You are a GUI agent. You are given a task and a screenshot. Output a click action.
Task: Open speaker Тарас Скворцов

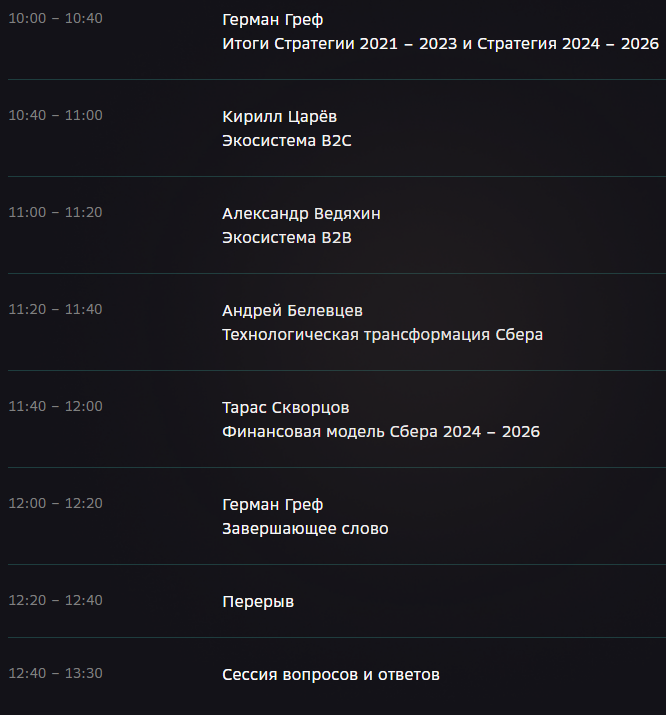point(285,408)
